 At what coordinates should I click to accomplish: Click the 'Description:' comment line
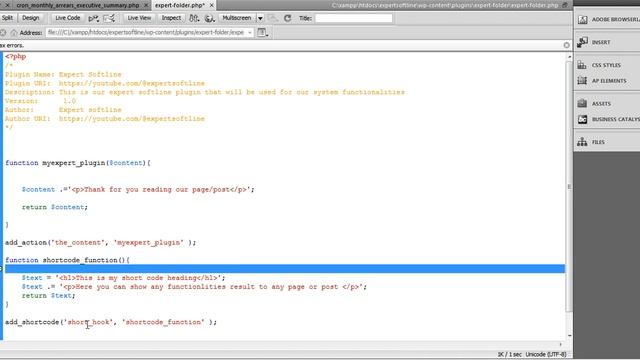[205, 92]
